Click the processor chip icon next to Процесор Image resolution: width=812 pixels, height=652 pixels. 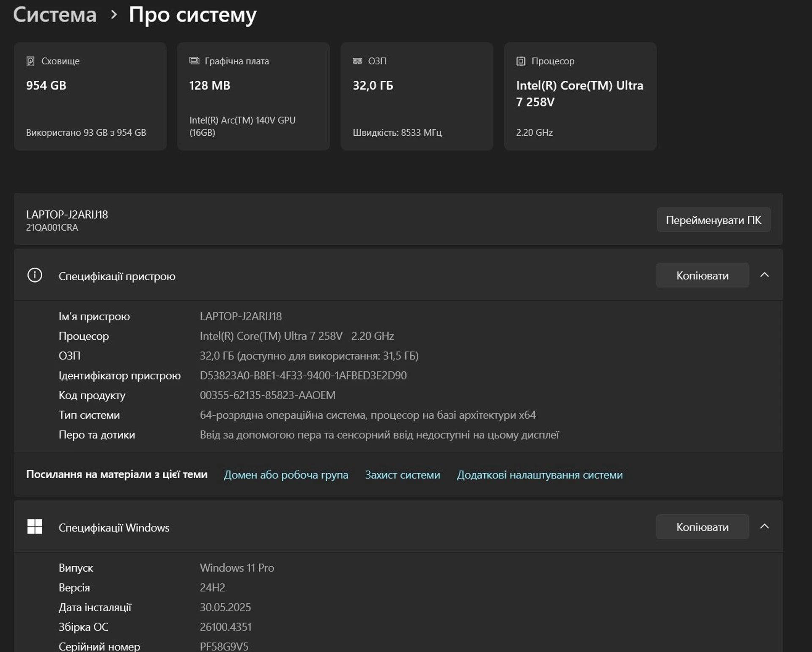click(x=521, y=61)
